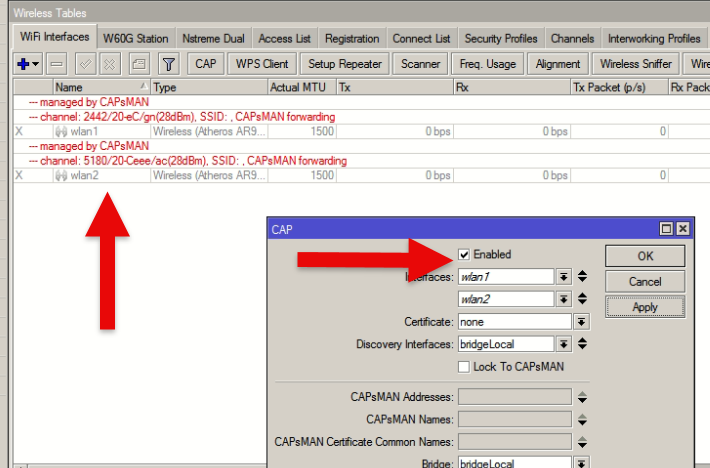Click the Setup Repeater button
The height and width of the screenshot is (468, 710).
[x=345, y=64]
